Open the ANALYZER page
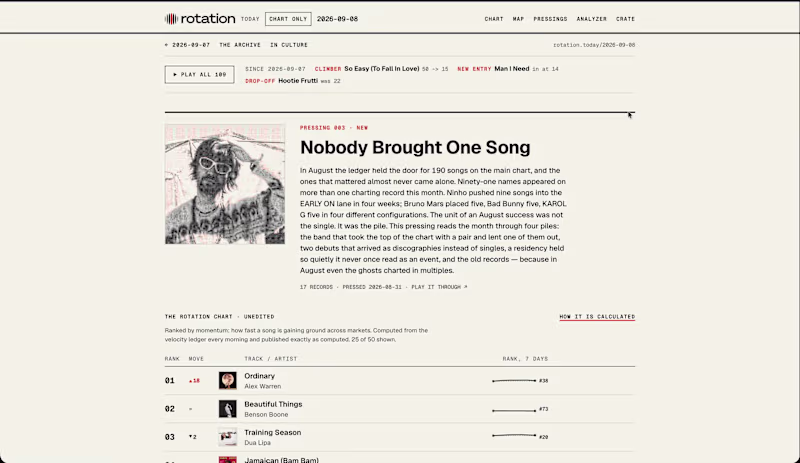 tap(591, 19)
